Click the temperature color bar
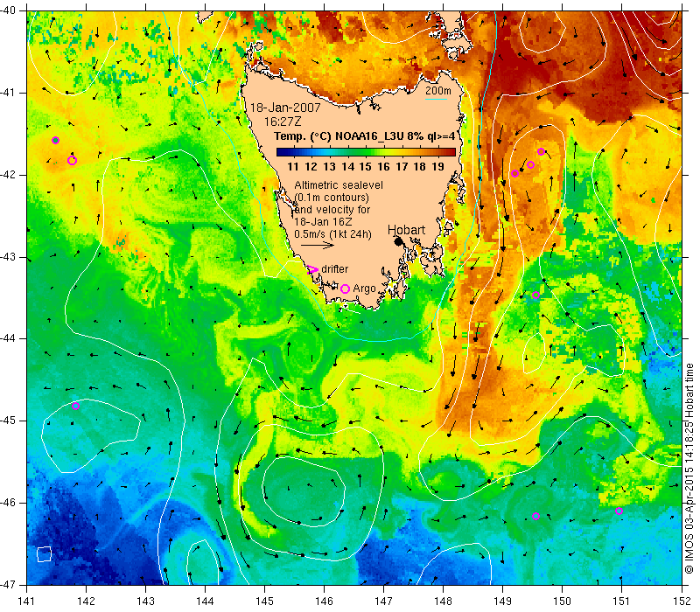 [x=366, y=152]
